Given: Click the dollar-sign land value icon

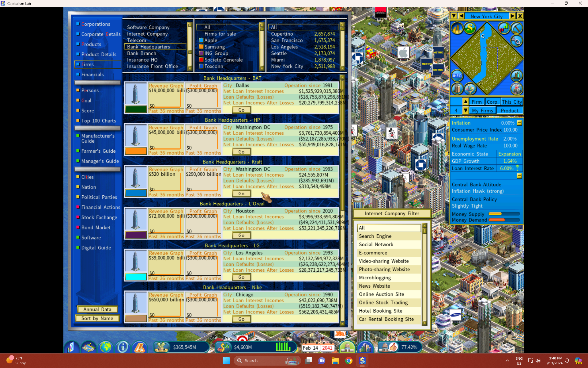Looking at the screenshot, I should click(x=469, y=28).
